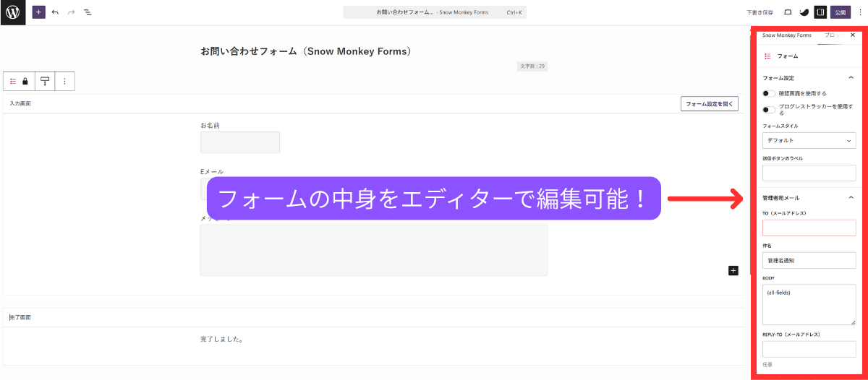Click the black plus add block button
This screenshot has height=380, width=868.
click(x=733, y=270)
